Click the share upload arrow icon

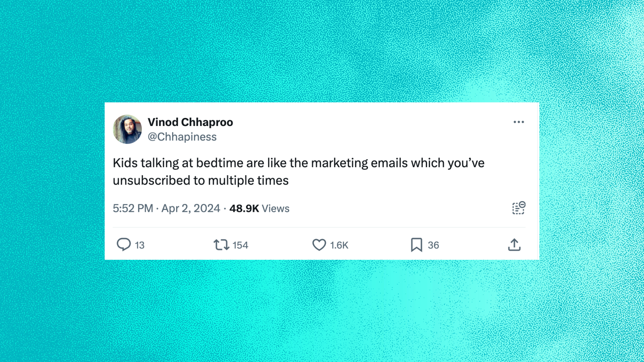point(514,245)
